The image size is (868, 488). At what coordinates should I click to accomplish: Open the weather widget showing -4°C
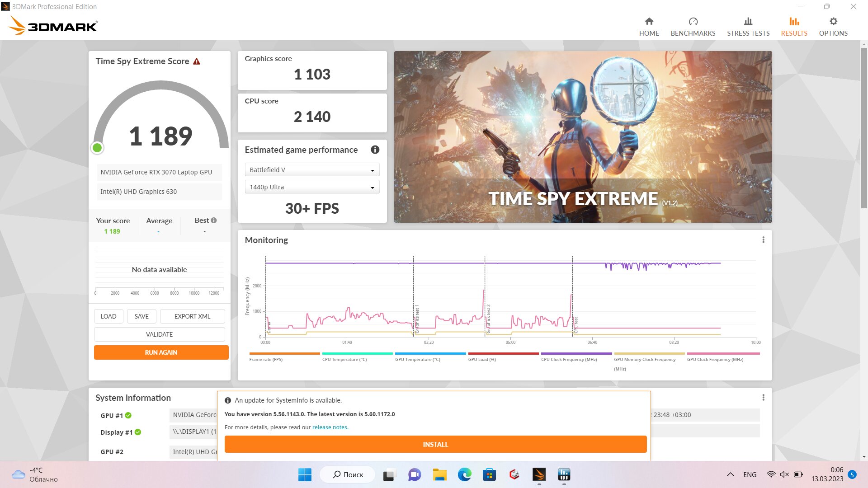coord(35,474)
